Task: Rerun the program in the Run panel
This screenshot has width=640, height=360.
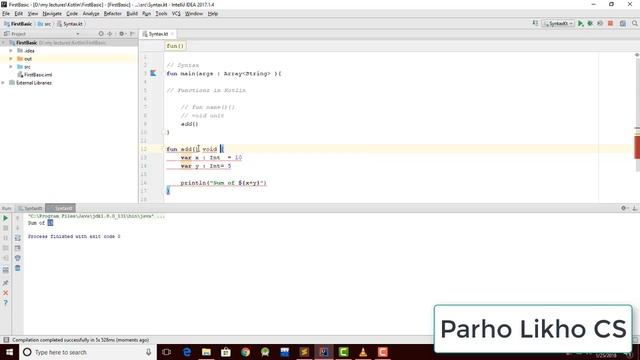Action: [5, 218]
